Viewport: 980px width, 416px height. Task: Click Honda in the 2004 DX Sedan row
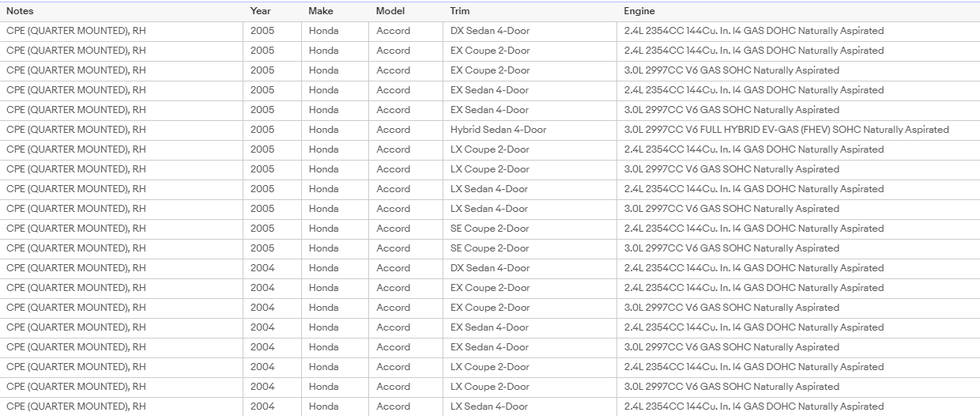click(x=335, y=268)
